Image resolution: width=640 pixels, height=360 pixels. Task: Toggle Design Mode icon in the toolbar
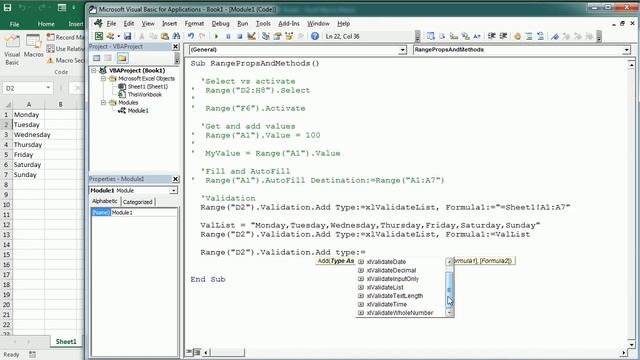pos(251,36)
